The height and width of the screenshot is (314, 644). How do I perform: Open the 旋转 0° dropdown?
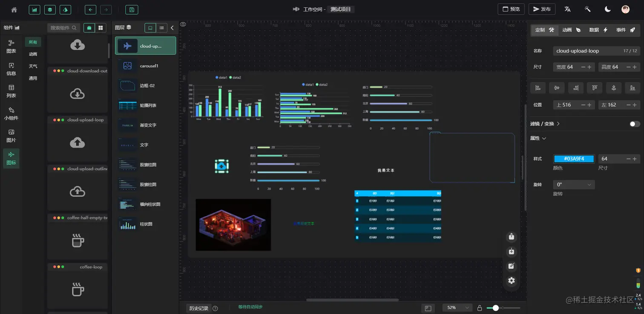click(574, 185)
